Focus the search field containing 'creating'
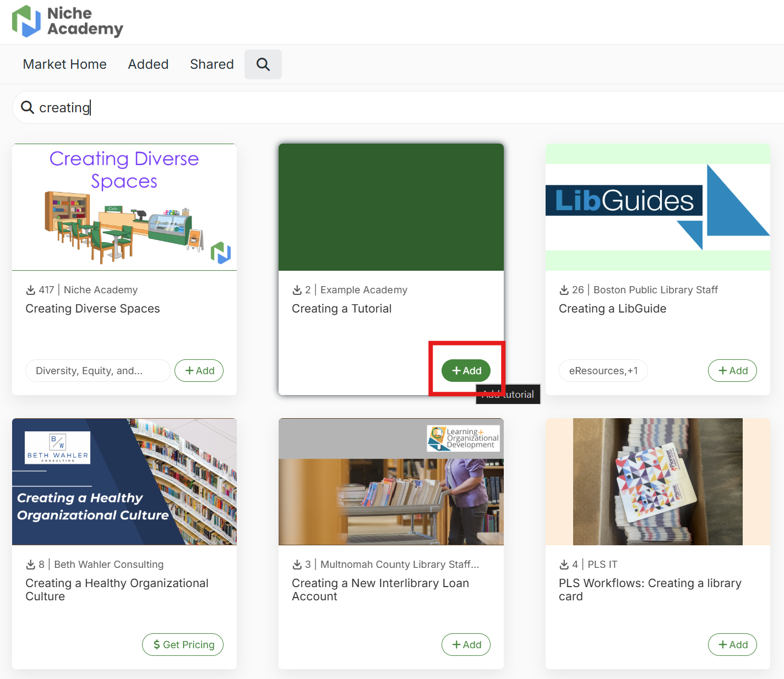This screenshot has height=679, width=784. [385, 107]
